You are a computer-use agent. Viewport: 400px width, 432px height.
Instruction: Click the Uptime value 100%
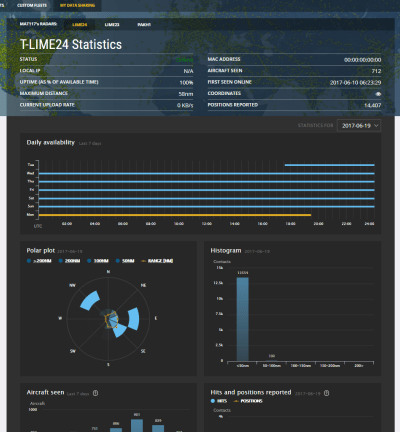pos(186,82)
